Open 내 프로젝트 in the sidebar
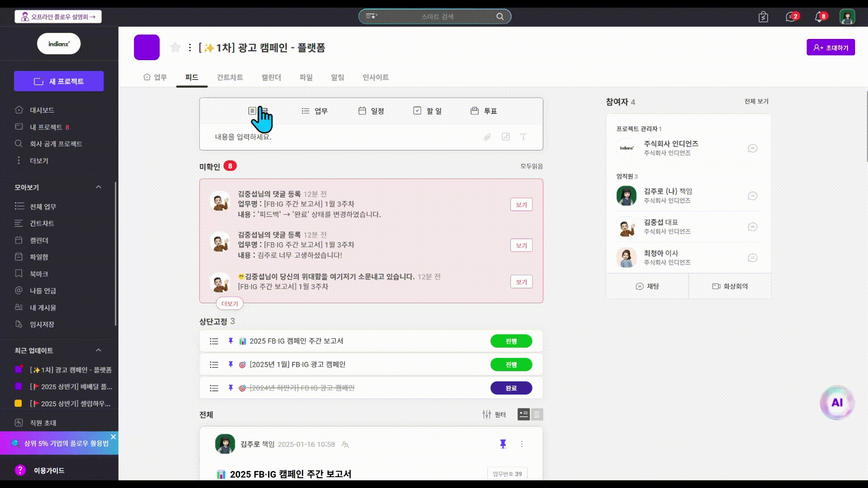Viewport: 868px width, 488px height. click(x=46, y=127)
